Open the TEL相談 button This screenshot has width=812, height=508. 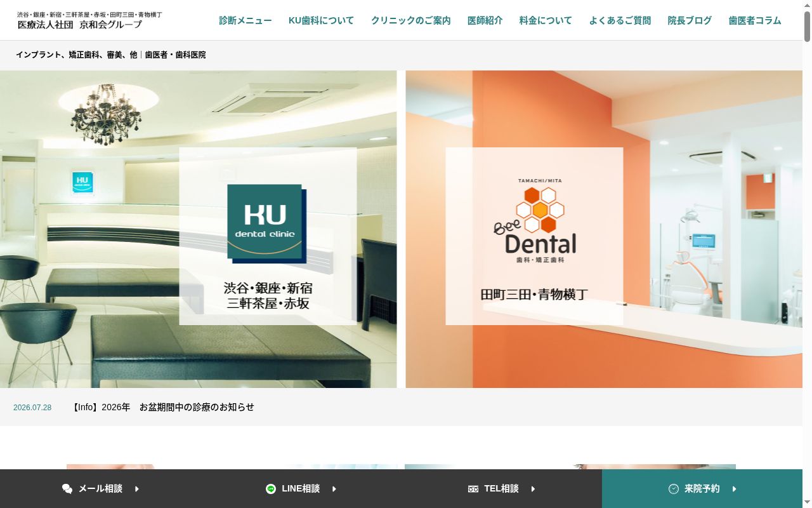502,489
